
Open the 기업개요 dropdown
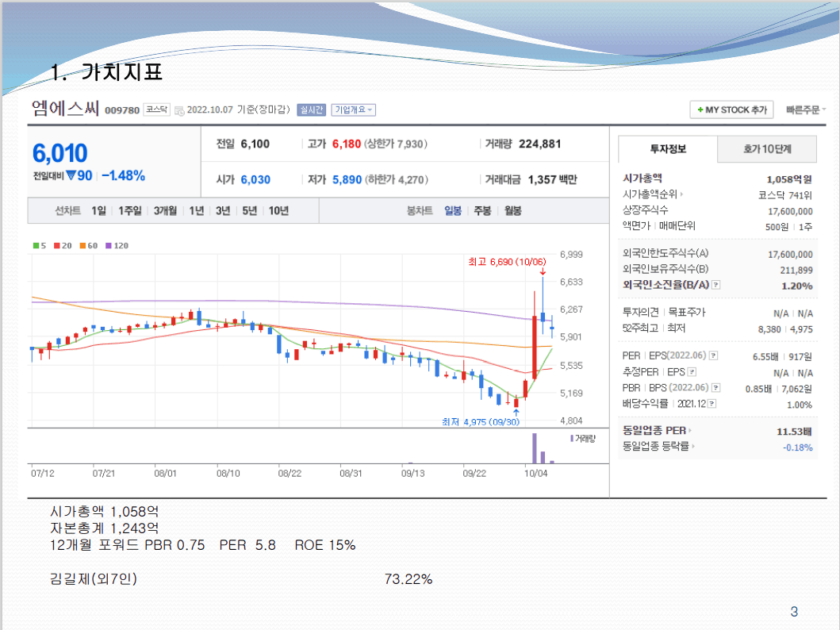[353, 109]
